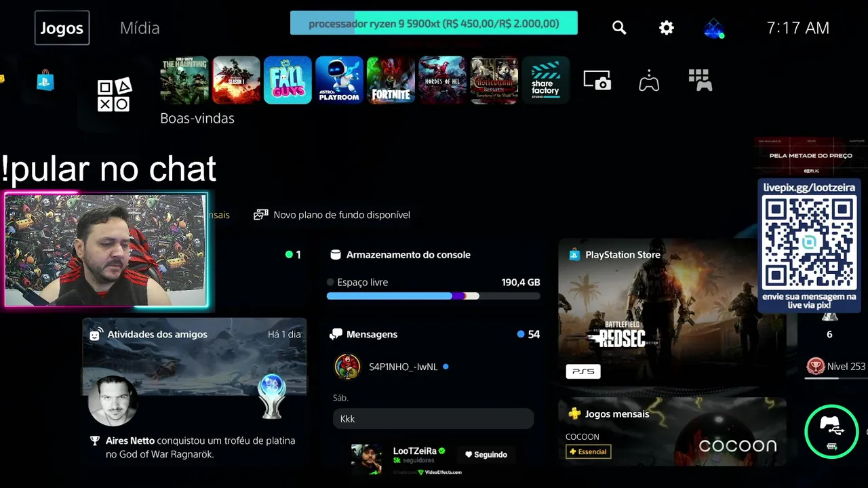Viewport: 868px width, 488px height.
Task: Click the COCOON game title label
Action: [583, 436]
